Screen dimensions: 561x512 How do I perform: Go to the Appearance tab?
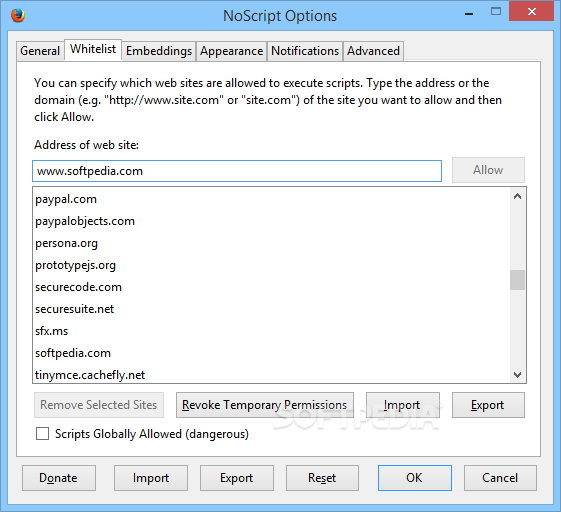232,51
